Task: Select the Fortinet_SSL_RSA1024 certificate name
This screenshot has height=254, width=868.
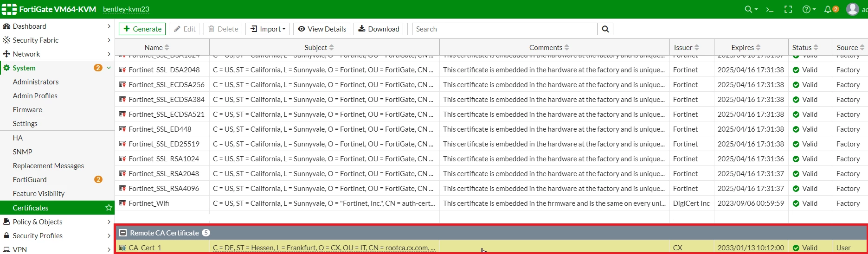Action: pos(164,159)
